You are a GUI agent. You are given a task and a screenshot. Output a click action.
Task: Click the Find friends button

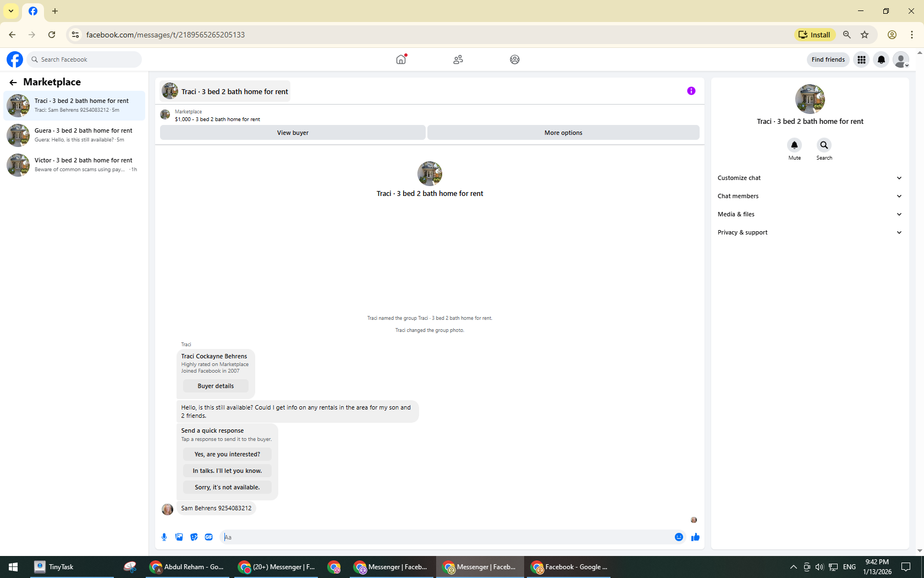tap(828, 59)
